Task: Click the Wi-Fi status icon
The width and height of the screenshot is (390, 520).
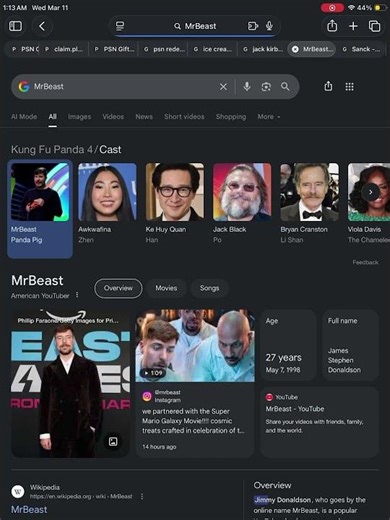Action: [x=351, y=7]
